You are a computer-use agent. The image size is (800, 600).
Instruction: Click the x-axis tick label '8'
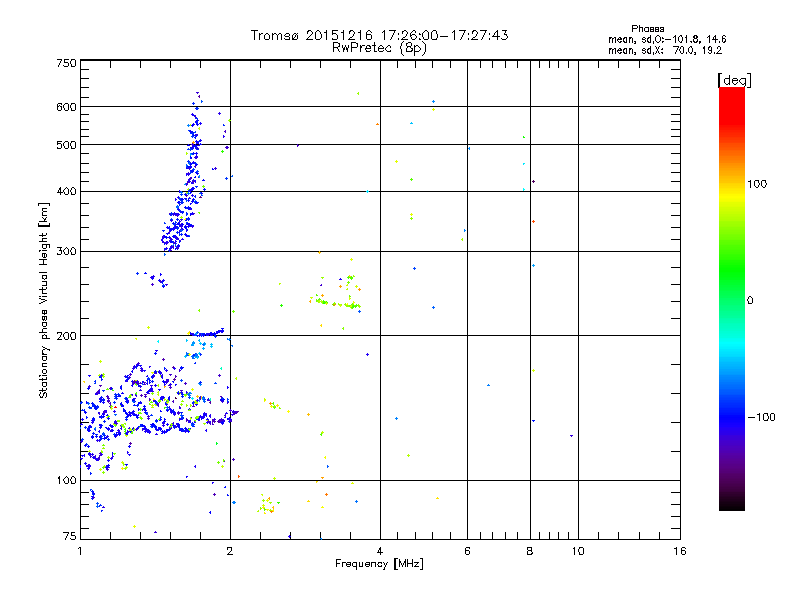pos(530,551)
